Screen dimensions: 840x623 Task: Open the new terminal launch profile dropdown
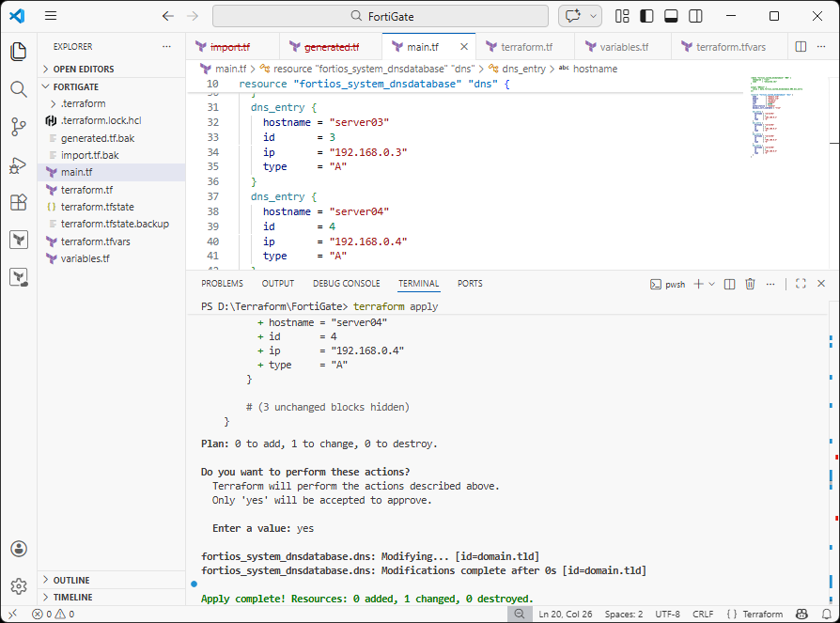[712, 284]
